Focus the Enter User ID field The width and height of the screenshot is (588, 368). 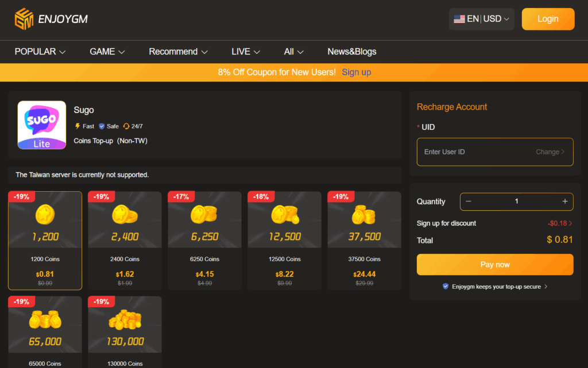[x=477, y=152]
